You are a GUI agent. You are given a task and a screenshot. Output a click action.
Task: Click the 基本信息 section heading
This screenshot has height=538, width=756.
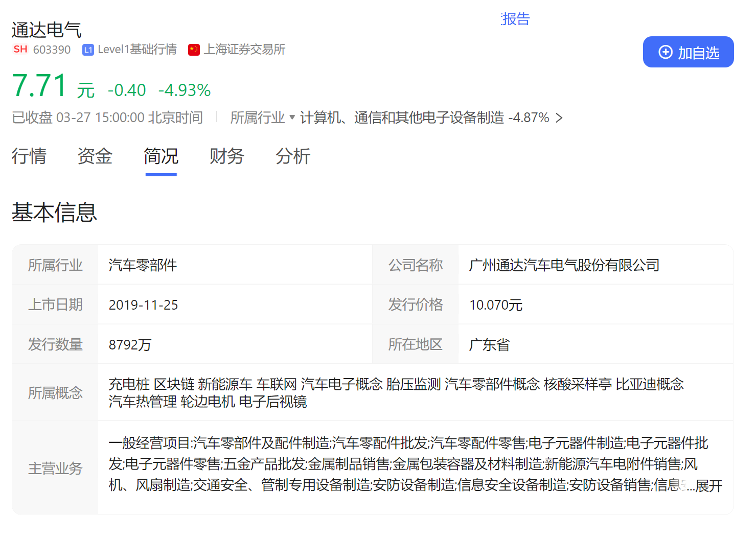click(x=54, y=212)
